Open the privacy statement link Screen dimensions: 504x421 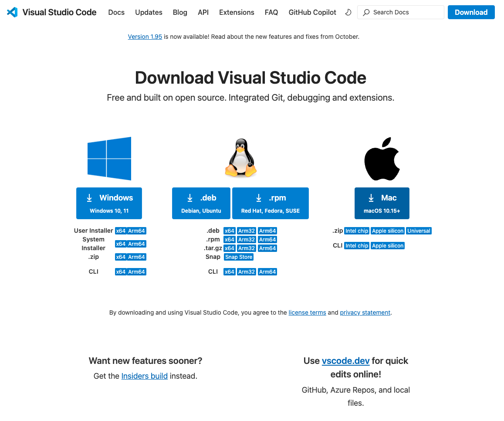365,312
